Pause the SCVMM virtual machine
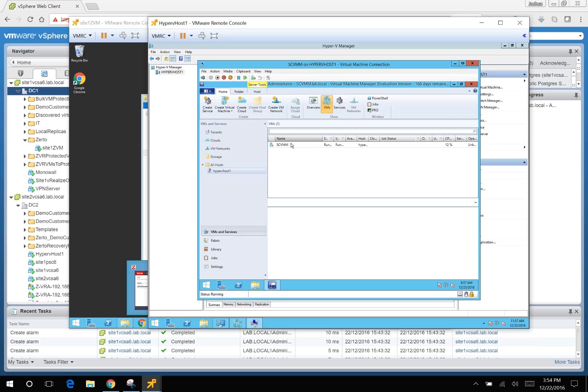The width and height of the screenshot is (588, 392). 238,78
